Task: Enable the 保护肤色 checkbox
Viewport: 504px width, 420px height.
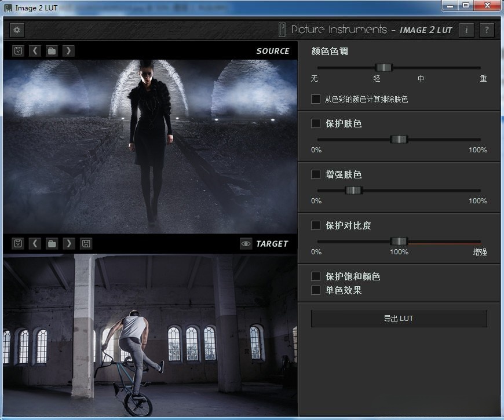Action: 316,123
